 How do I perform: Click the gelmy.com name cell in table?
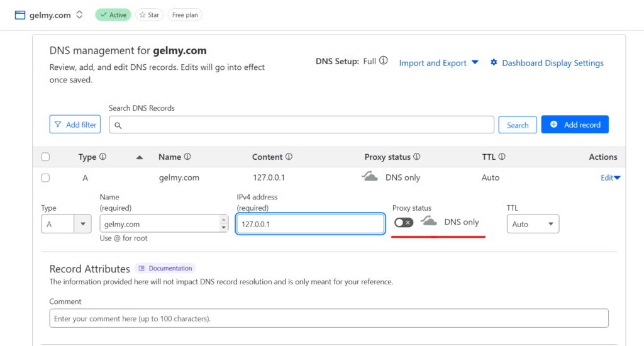(179, 177)
